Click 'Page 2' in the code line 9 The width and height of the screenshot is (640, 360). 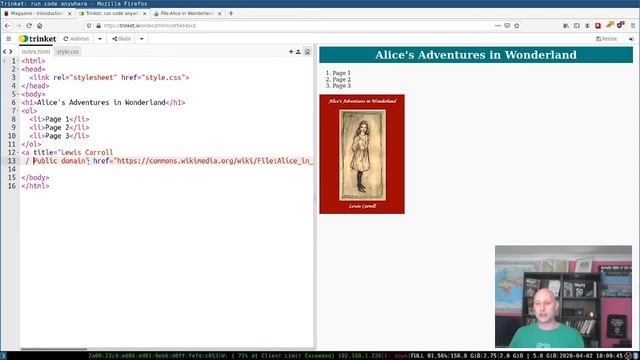(57, 127)
